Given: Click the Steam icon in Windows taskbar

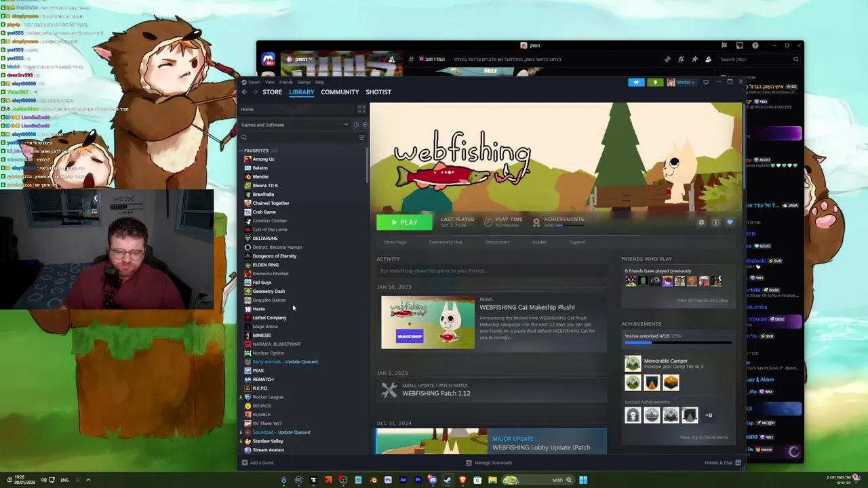Looking at the screenshot, I should [x=448, y=480].
